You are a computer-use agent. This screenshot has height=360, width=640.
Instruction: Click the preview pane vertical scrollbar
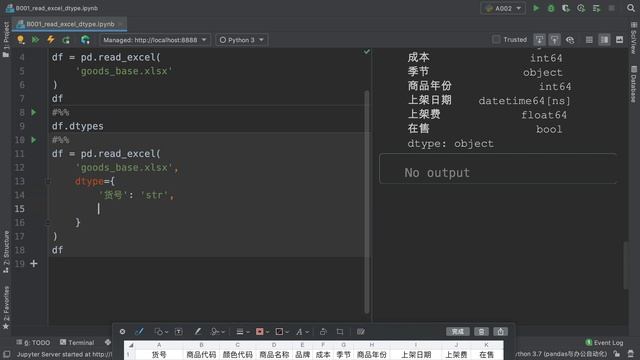[626, 265]
